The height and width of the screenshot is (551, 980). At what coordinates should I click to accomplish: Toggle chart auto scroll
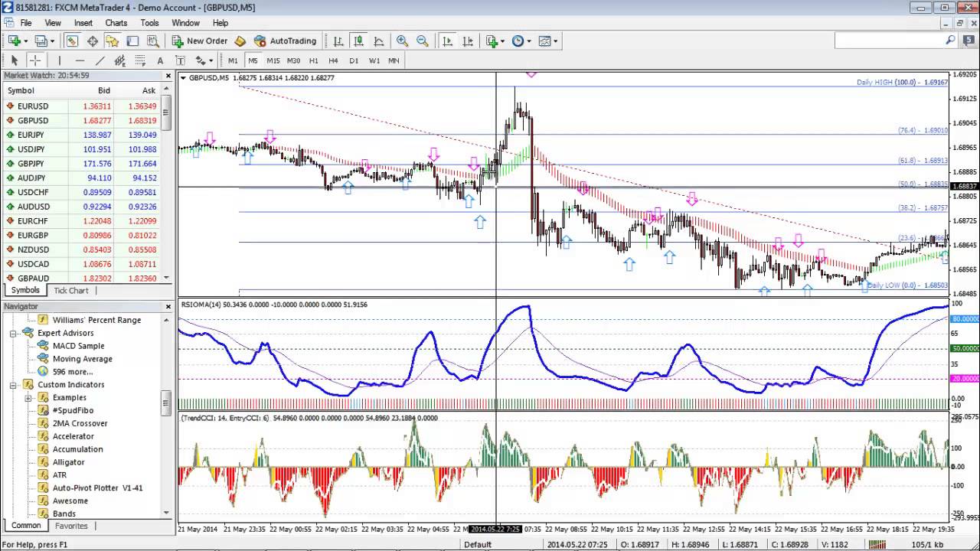pyautogui.click(x=447, y=41)
